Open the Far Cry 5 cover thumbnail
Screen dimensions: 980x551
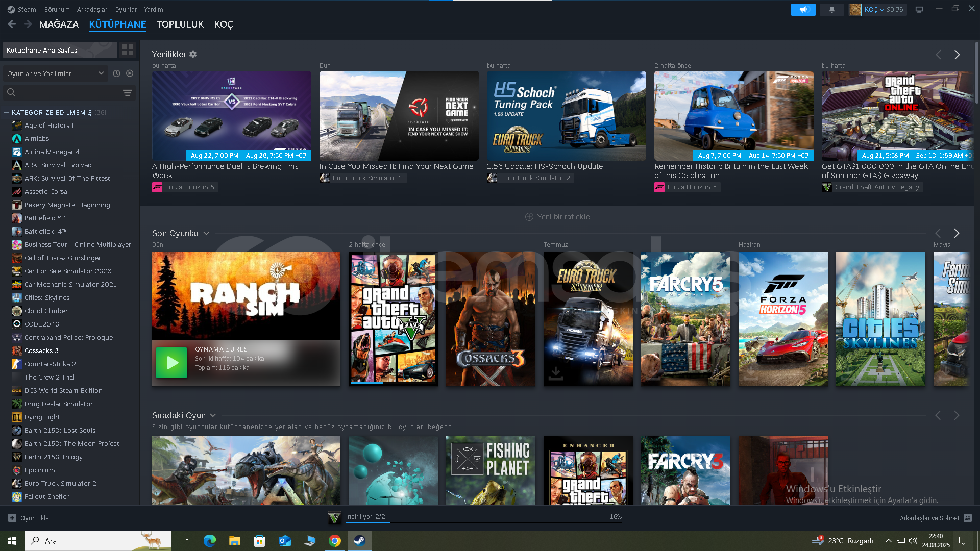point(685,319)
